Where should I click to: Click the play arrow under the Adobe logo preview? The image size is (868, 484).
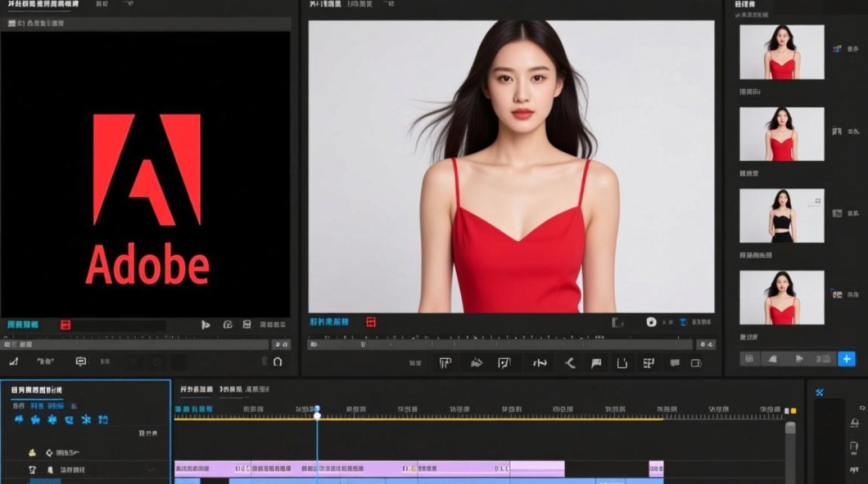point(205,325)
